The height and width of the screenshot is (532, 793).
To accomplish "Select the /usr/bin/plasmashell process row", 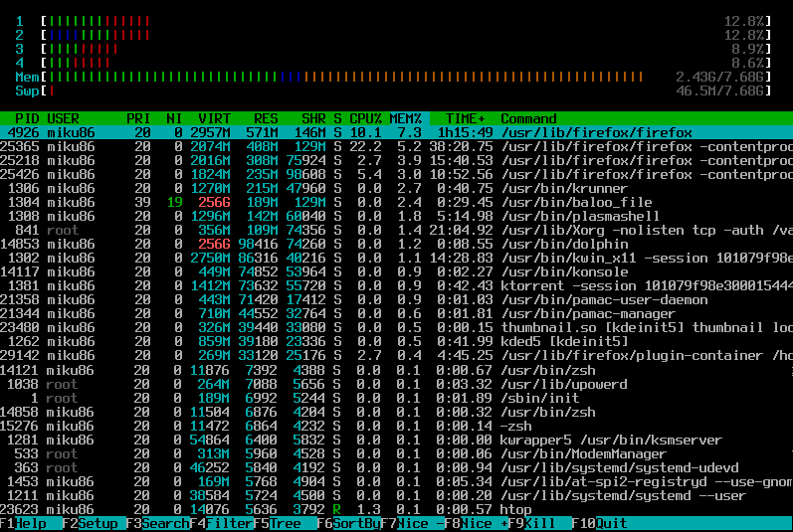I will (x=396, y=216).
